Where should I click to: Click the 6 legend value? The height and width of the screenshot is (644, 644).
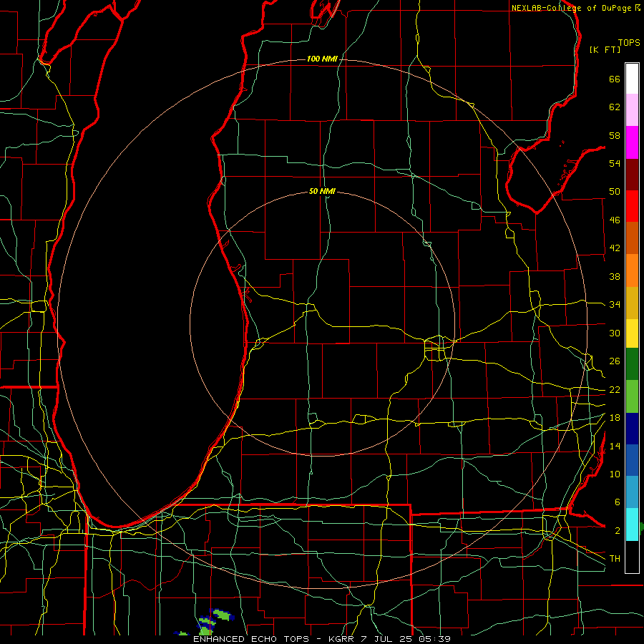(x=617, y=502)
